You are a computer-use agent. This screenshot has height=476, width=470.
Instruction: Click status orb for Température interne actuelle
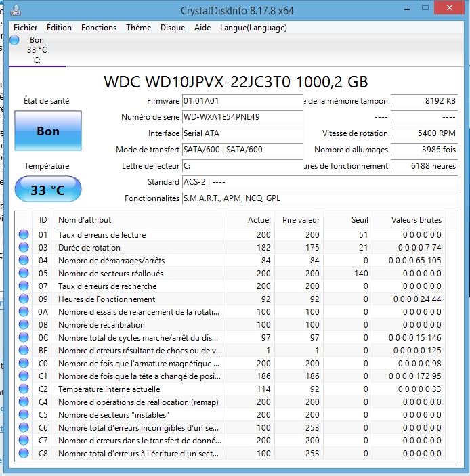[24, 389]
